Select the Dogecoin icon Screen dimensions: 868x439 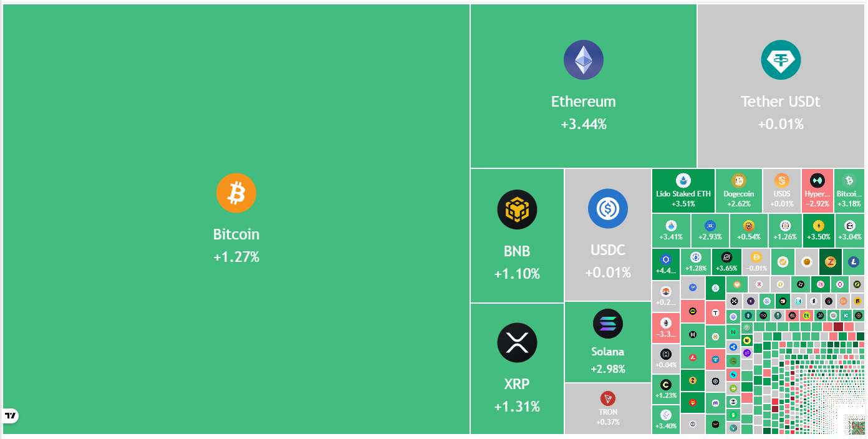tap(738, 181)
